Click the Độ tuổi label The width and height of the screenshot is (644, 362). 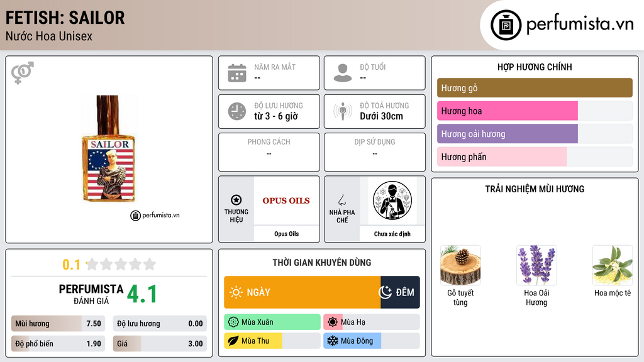point(373,67)
